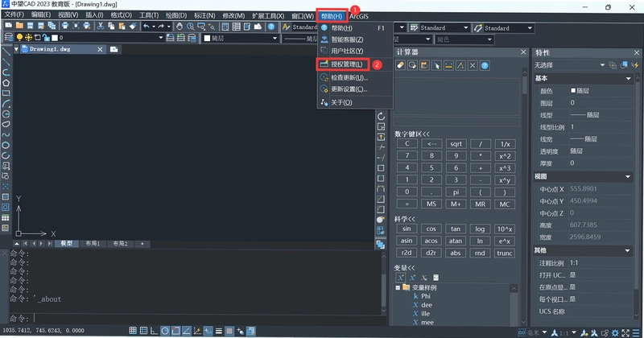Click white color swatch in layer dropdown
644x338 pixels.
click(55, 38)
